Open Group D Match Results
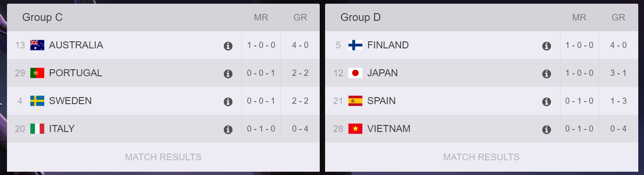Viewport: 644px width, 175px height. click(481, 157)
